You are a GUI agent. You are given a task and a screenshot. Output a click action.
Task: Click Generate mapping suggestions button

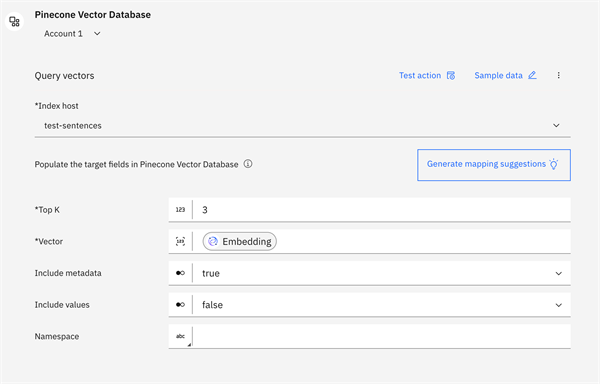coord(494,165)
